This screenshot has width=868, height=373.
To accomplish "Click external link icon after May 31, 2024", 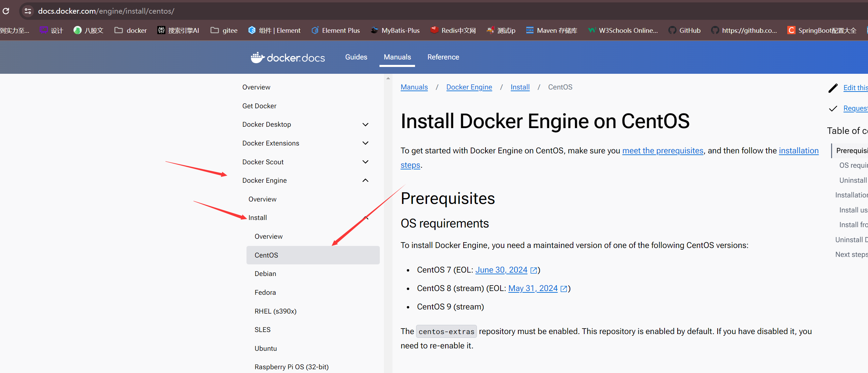I will (x=564, y=289).
